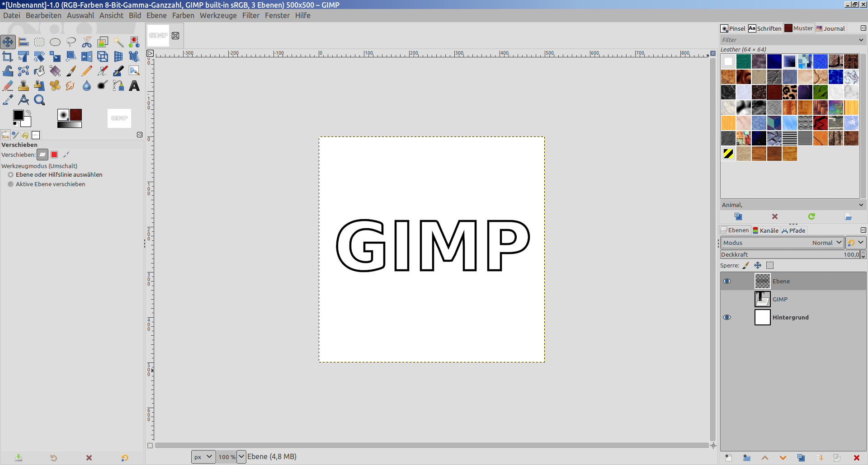Select the Crop tool
The height and width of the screenshot is (465, 868).
8,56
